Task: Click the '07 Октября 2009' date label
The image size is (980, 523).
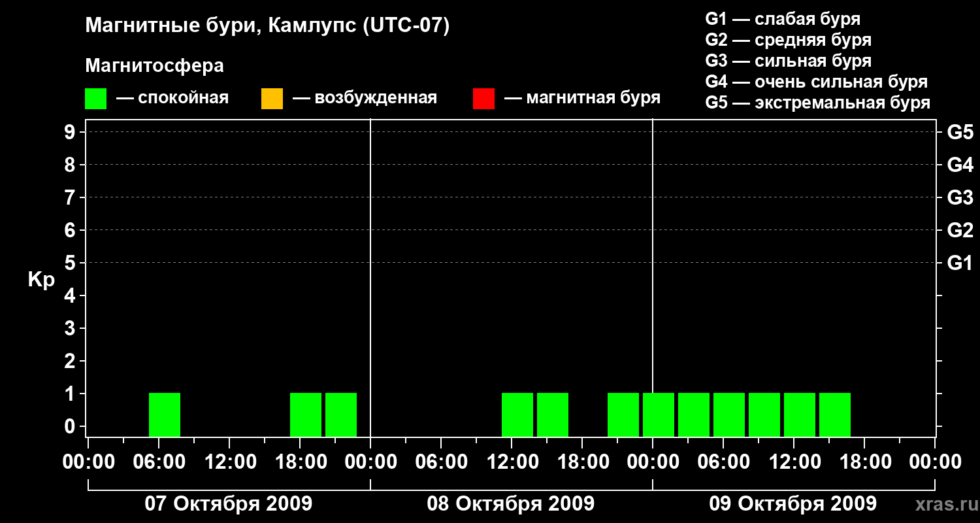Action: pyautogui.click(x=229, y=503)
